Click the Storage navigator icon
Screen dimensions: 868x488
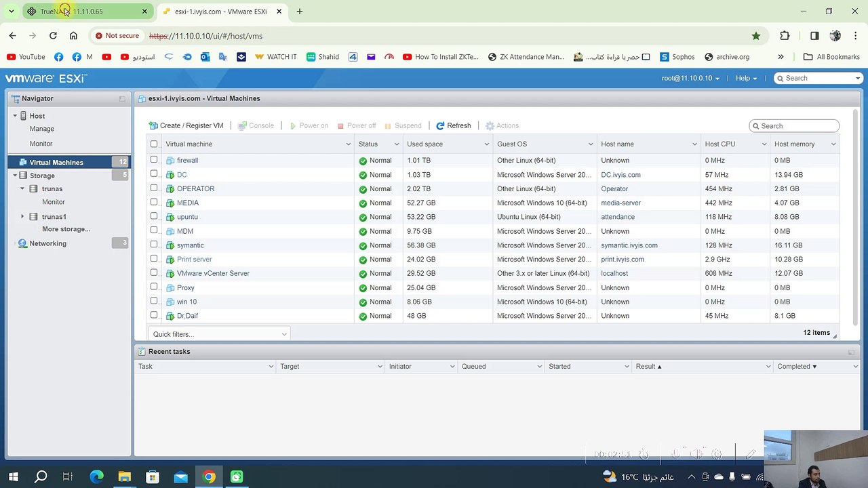click(x=23, y=176)
